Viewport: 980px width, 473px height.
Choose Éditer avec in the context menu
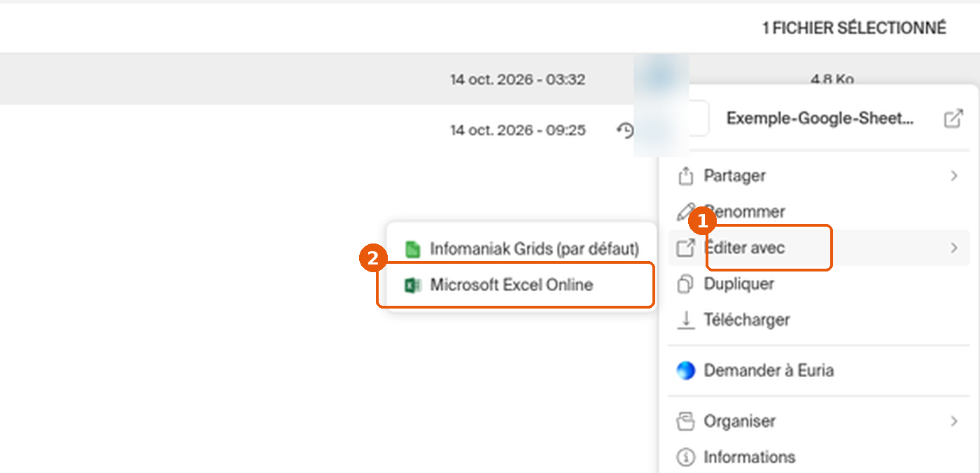[818, 248]
